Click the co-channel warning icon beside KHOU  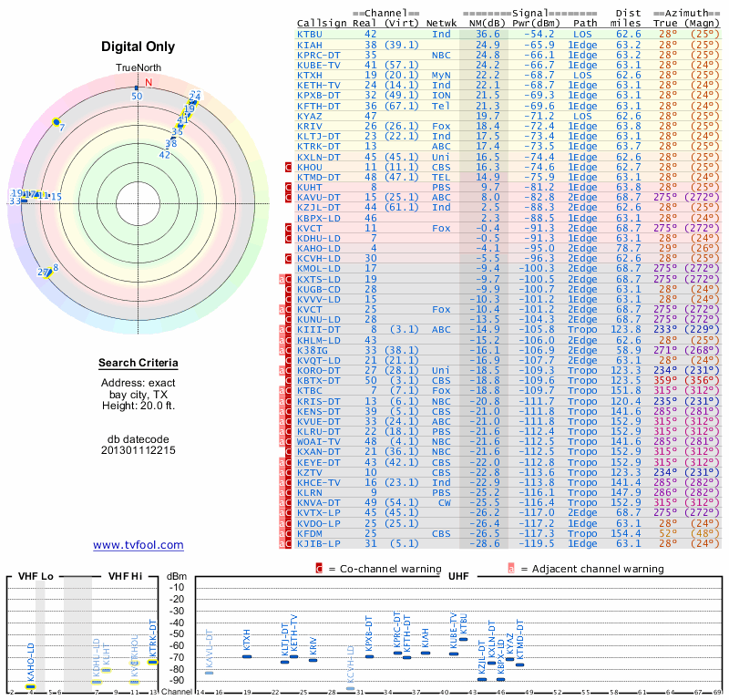click(x=288, y=167)
